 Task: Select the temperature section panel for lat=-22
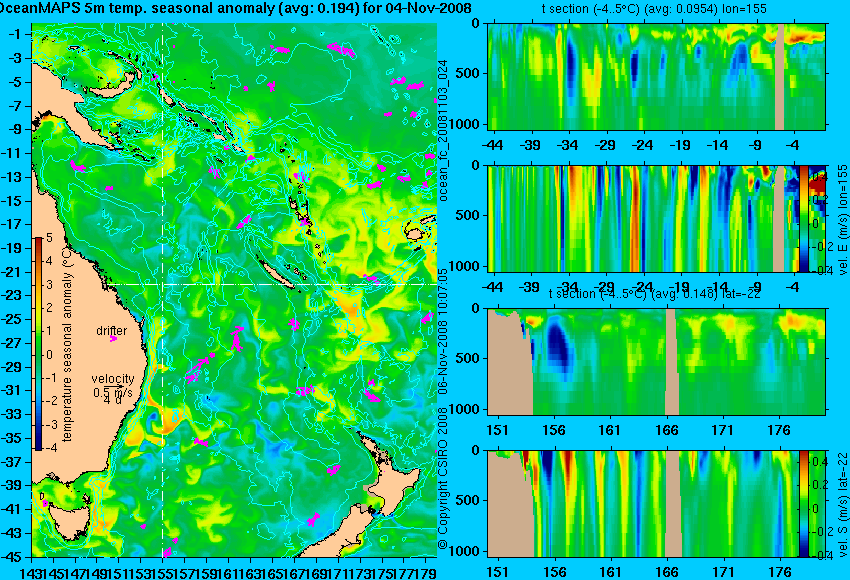pyautogui.click(x=656, y=362)
